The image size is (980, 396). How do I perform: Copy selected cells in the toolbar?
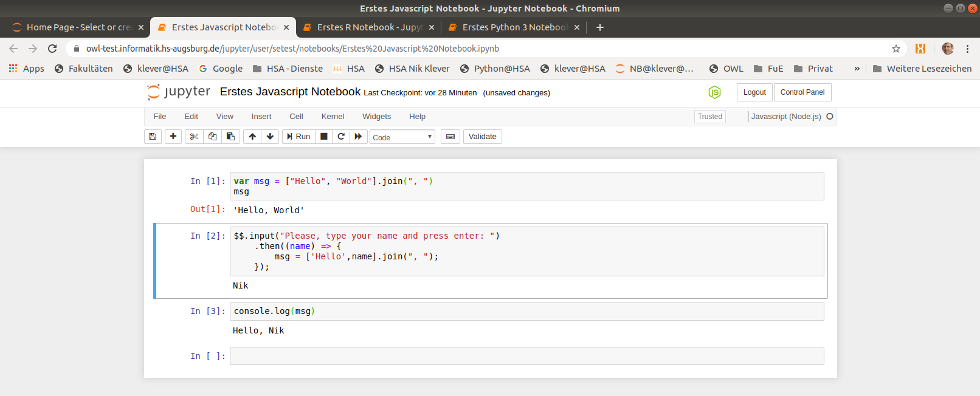(212, 137)
